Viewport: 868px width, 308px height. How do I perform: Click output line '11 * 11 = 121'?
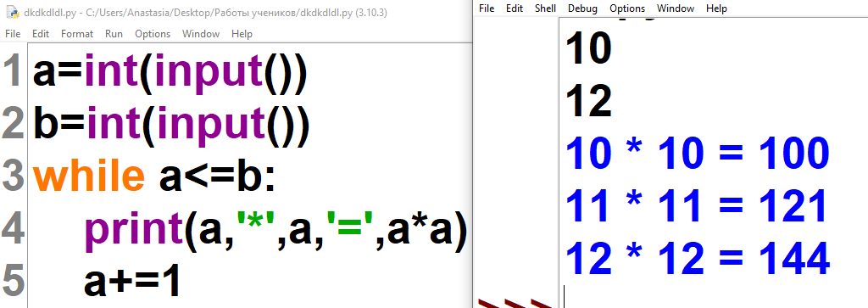pos(696,205)
